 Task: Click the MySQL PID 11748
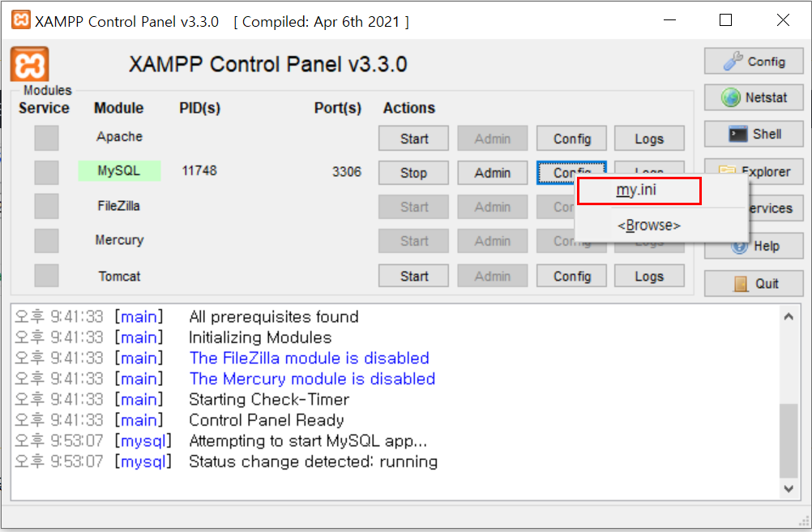199,171
